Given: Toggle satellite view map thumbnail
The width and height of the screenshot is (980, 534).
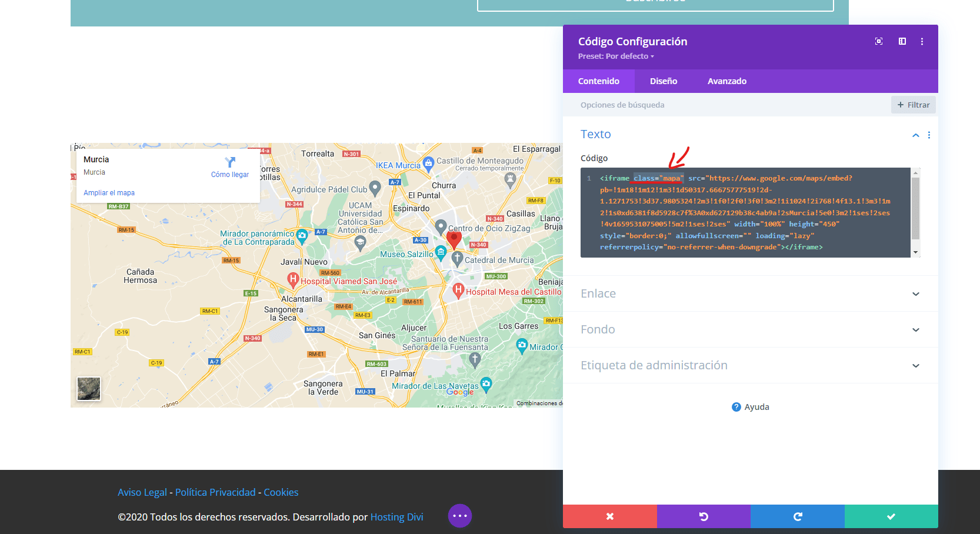Looking at the screenshot, I should pos(89,389).
